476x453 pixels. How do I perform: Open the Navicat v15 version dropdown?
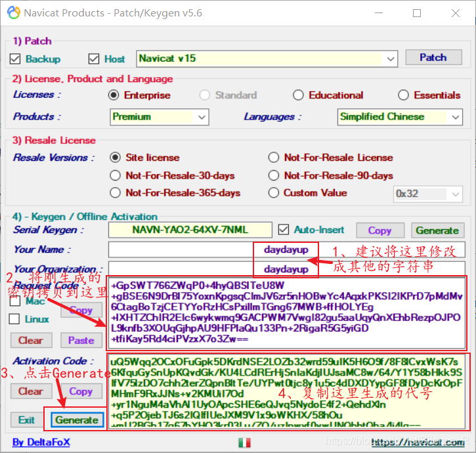391,58
